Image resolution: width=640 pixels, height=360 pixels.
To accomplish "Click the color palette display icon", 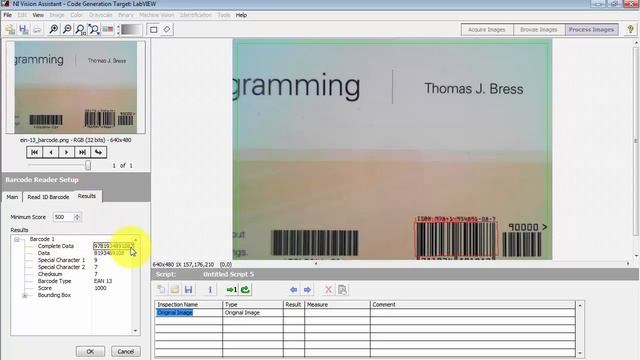I will 108,29.
